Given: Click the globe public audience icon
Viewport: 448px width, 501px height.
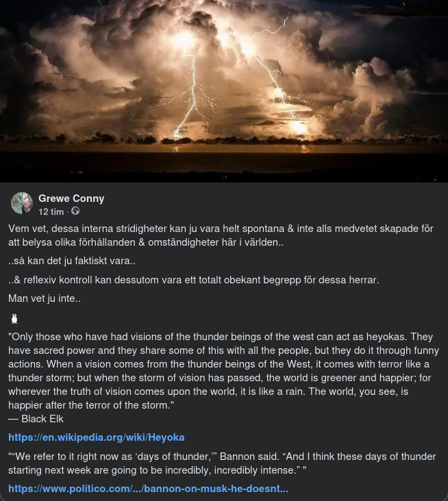Looking at the screenshot, I should [x=76, y=211].
